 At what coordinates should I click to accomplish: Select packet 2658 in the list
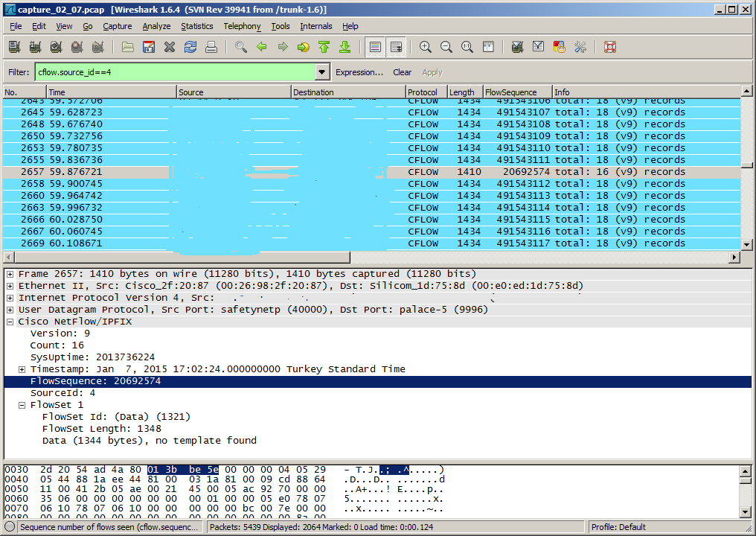point(372,184)
